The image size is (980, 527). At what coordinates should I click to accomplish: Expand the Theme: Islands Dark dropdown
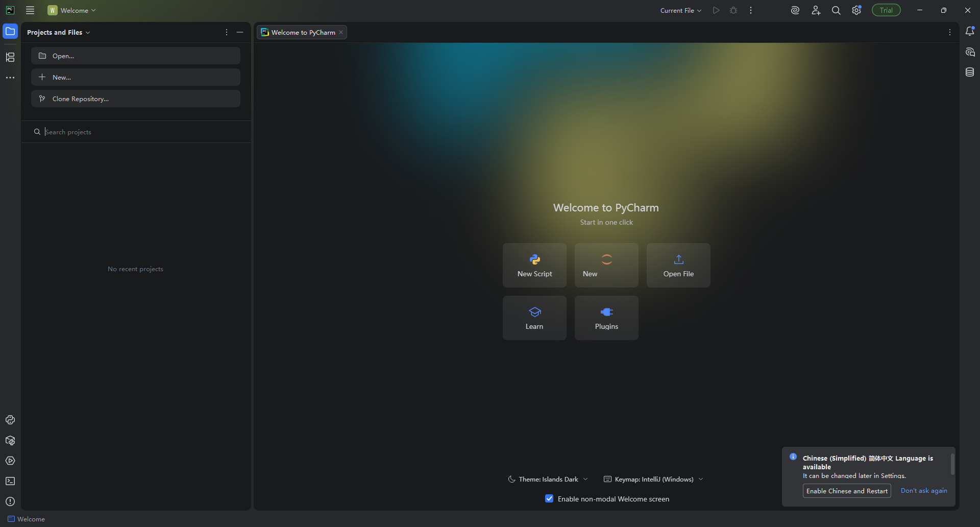click(548, 479)
